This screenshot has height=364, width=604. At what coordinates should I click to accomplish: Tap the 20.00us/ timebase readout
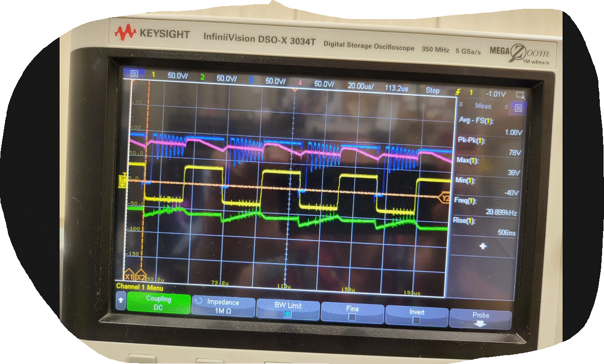pyautogui.click(x=361, y=86)
